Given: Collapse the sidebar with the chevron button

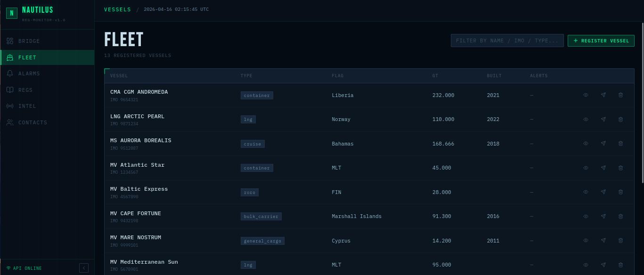Looking at the screenshot, I should pyautogui.click(x=84, y=268).
